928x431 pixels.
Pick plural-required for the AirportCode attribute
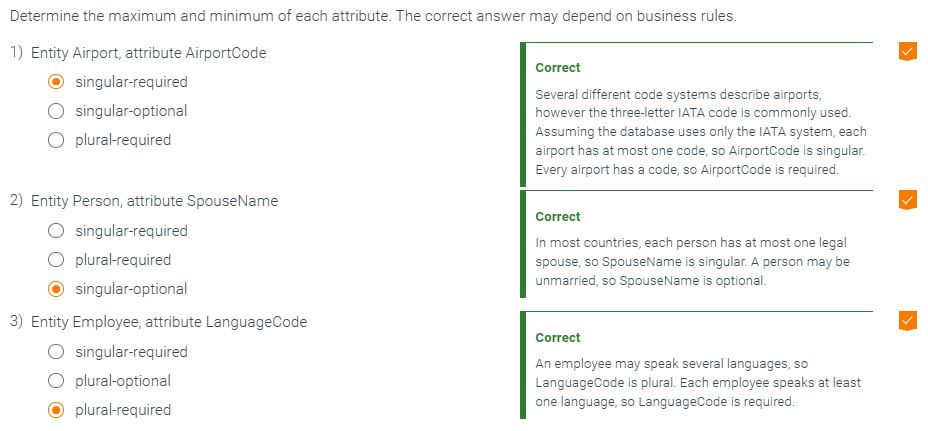pos(57,140)
